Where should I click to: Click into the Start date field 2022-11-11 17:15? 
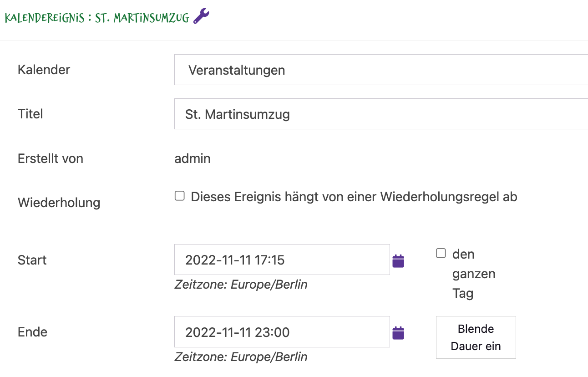[282, 260]
